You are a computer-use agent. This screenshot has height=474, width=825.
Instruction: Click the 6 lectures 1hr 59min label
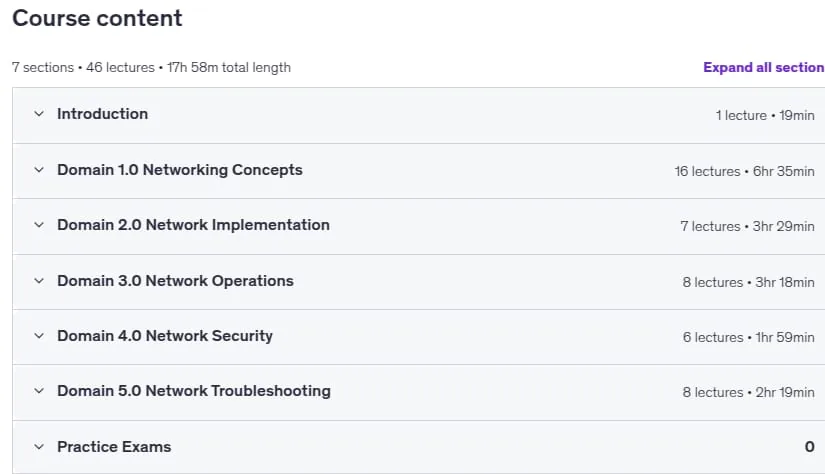(749, 337)
